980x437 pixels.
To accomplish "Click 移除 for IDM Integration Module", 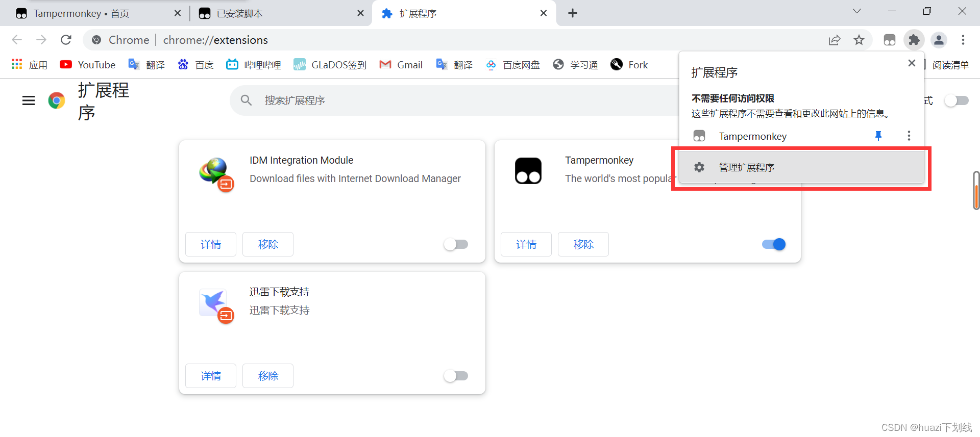I will coord(268,244).
